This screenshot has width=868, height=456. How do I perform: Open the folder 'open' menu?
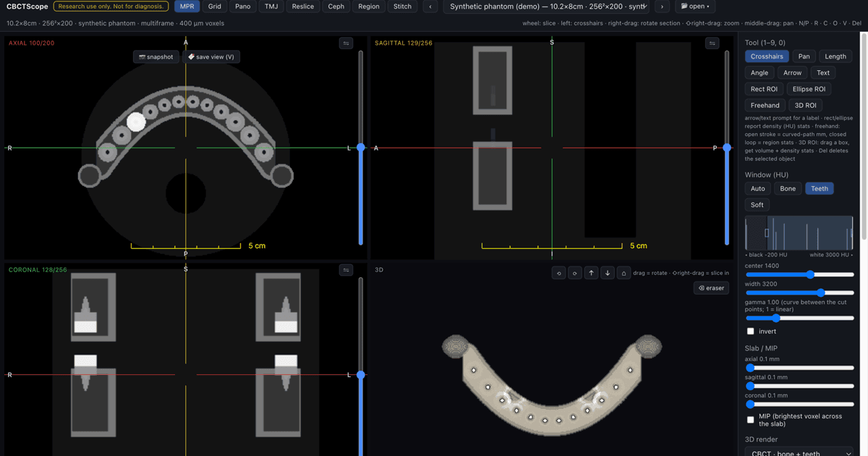tap(695, 7)
